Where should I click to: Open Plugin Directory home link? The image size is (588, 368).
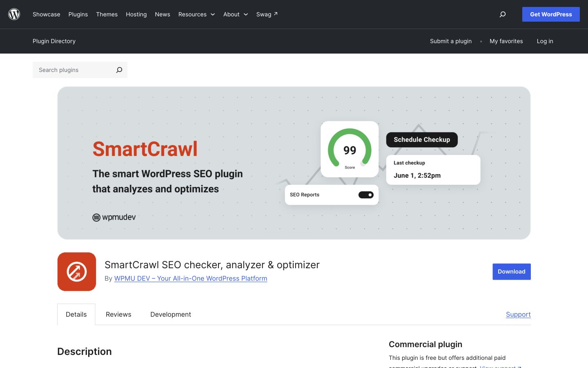(54, 41)
